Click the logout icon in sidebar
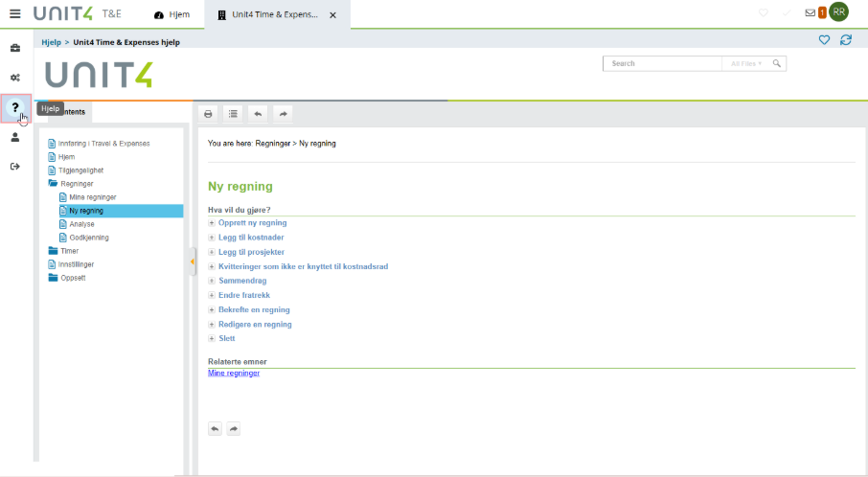Screen dimensions: 868x477 tap(15, 167)
